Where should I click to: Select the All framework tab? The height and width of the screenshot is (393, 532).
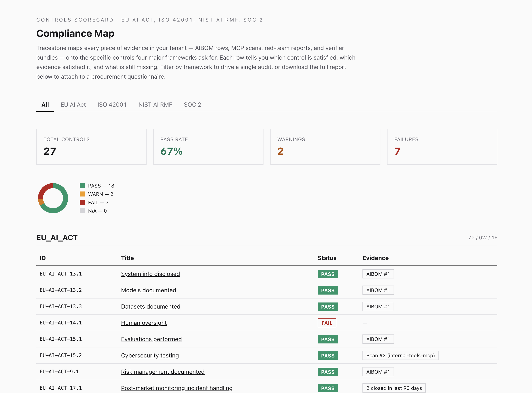tap(45, 105)
